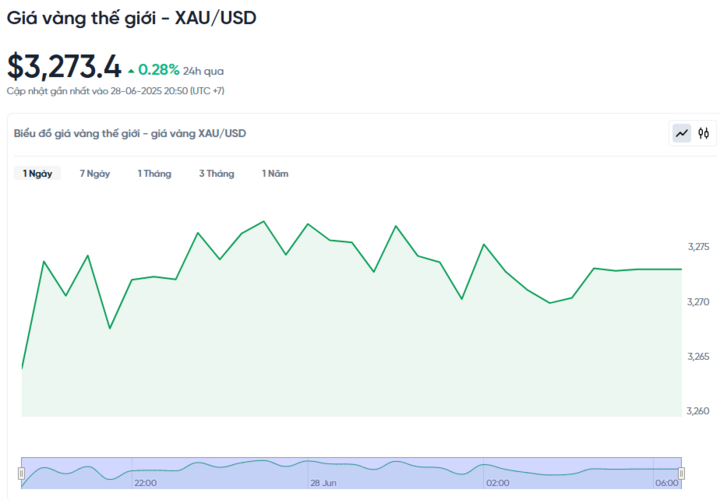This screenshot has width=720, height=500.
Task: Select the 7 Ngày time range
Action: [x=95, y=174]
